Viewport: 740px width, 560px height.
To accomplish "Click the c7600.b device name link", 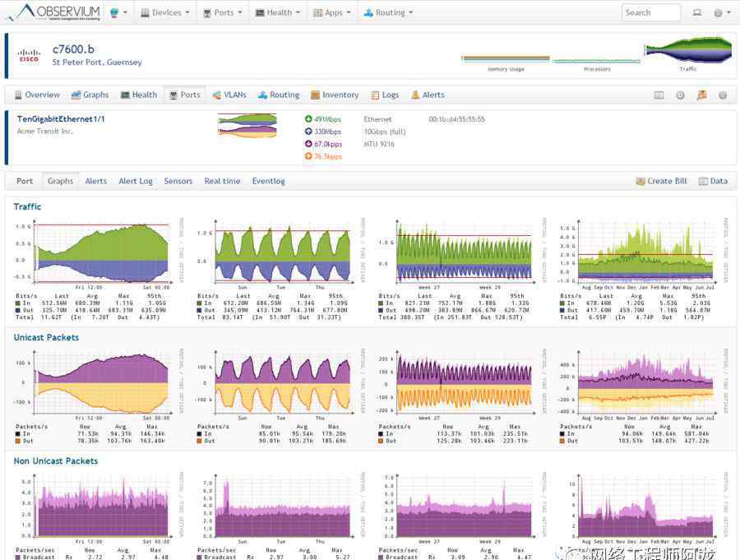I will pyautogui.click(x=73, y=49).
